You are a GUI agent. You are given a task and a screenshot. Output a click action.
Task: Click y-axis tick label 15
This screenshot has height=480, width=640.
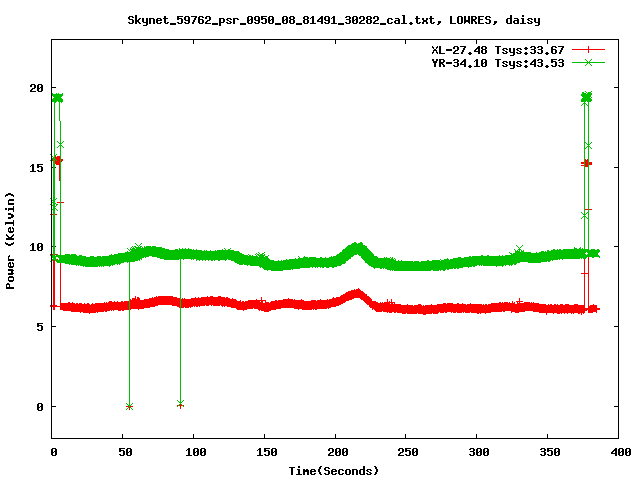pos(36,168)
